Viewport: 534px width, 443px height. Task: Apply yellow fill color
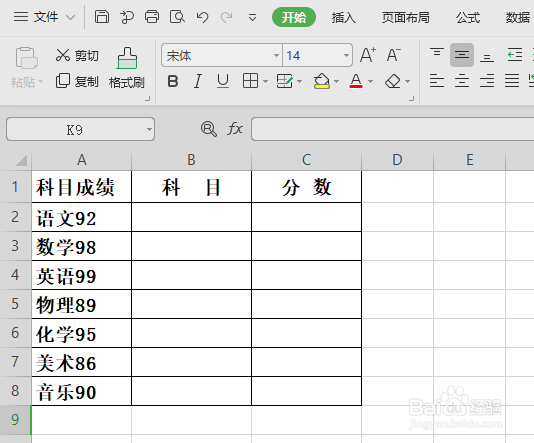[321, 81]
